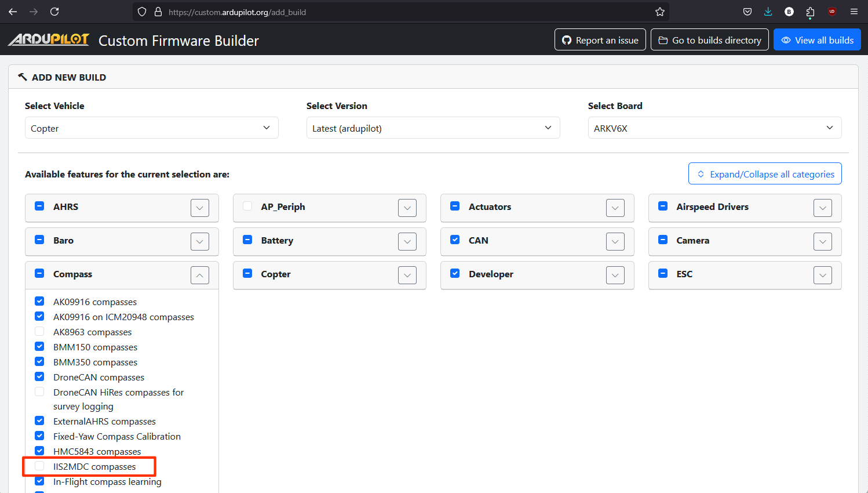868x493 pixels.
Task: Expand the ESC category
Action: click(x=823, y=275)
